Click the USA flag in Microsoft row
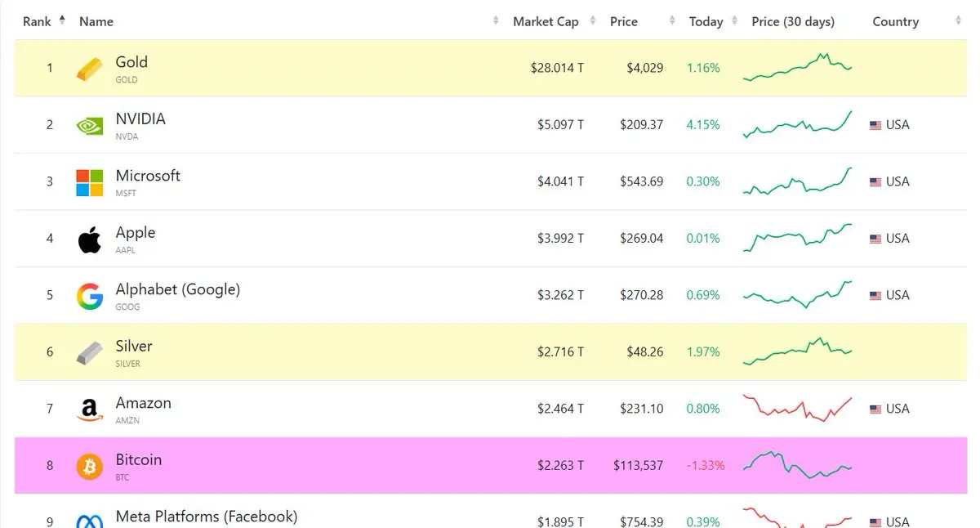Screen dimensions: 980x528 click(875, 182)
